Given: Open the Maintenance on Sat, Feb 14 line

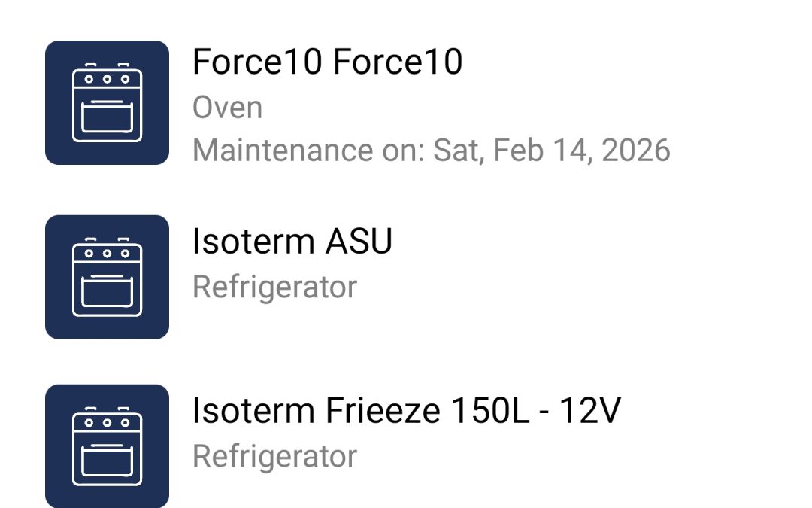Looking at the screenshot, I should click(x=432, y=151).
